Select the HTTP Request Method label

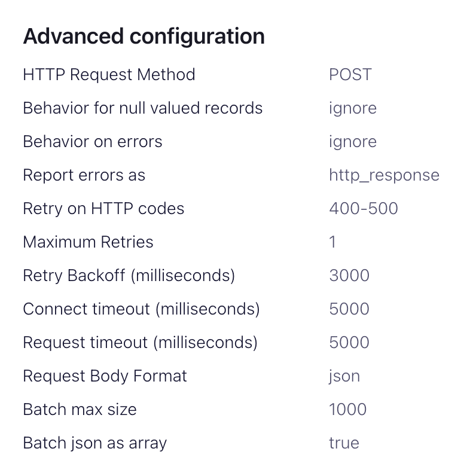coord(109,75)
